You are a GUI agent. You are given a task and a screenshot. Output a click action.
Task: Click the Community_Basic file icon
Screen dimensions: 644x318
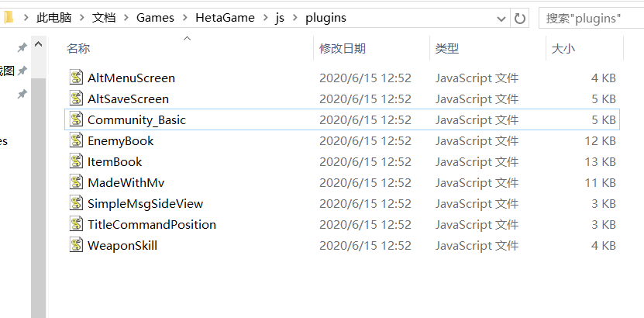[76, 119]
